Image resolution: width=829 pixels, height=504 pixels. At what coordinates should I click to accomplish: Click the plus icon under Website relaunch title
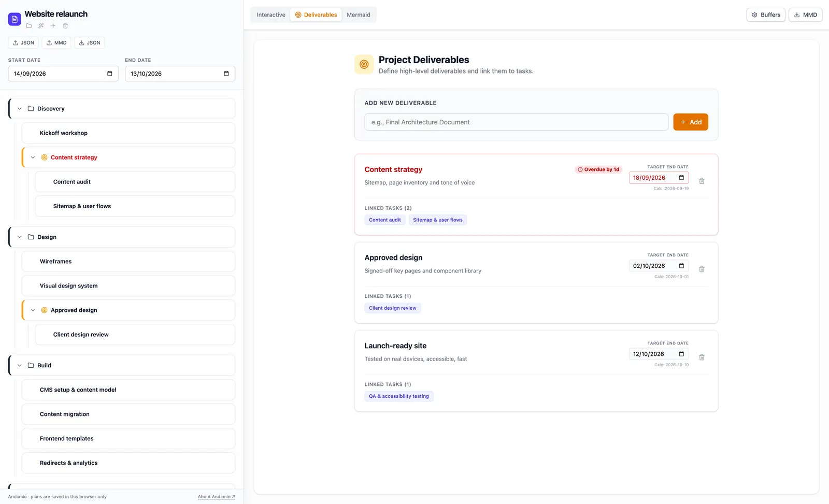53,26
